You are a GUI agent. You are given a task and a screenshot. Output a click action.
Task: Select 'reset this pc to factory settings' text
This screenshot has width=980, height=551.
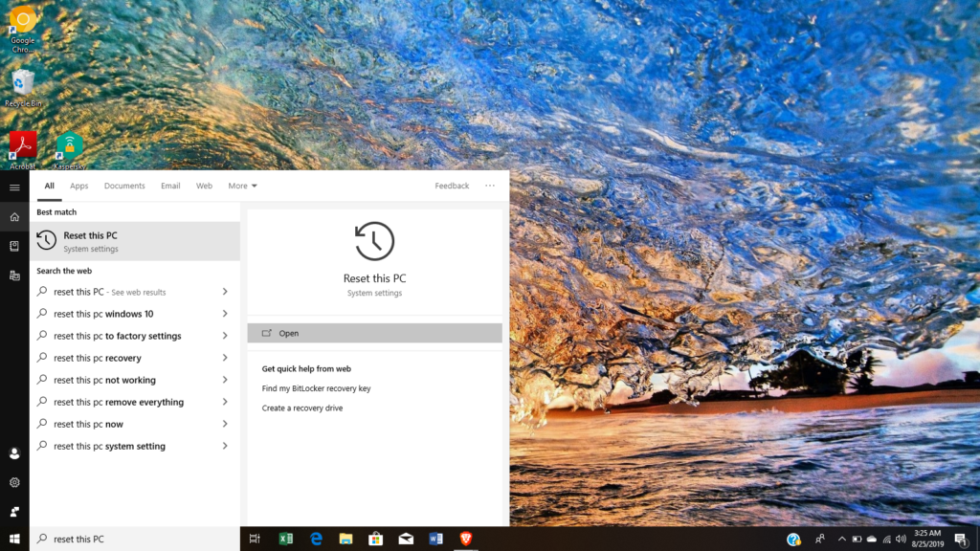click(118, 336)
